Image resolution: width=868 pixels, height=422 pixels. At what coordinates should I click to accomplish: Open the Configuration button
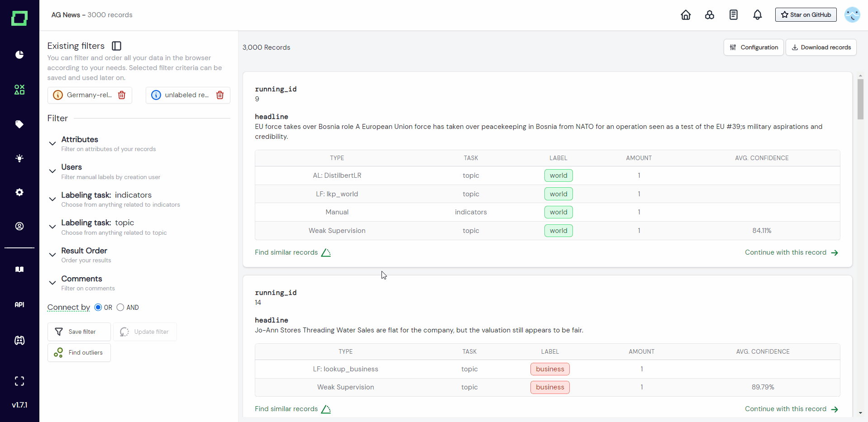click(754, 47)
